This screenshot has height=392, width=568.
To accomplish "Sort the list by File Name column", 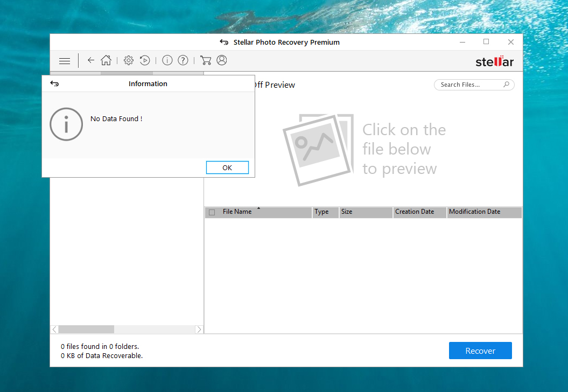I will coord(258,212).
